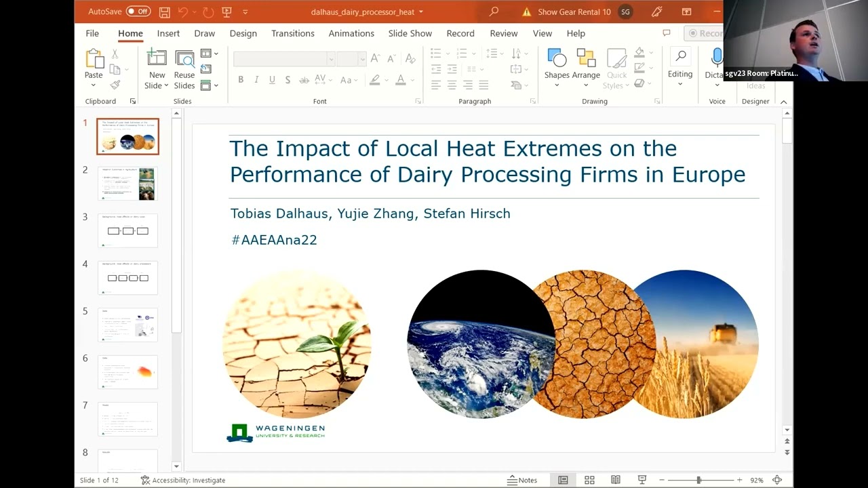Switch to the Design tab

click(243, 33)
